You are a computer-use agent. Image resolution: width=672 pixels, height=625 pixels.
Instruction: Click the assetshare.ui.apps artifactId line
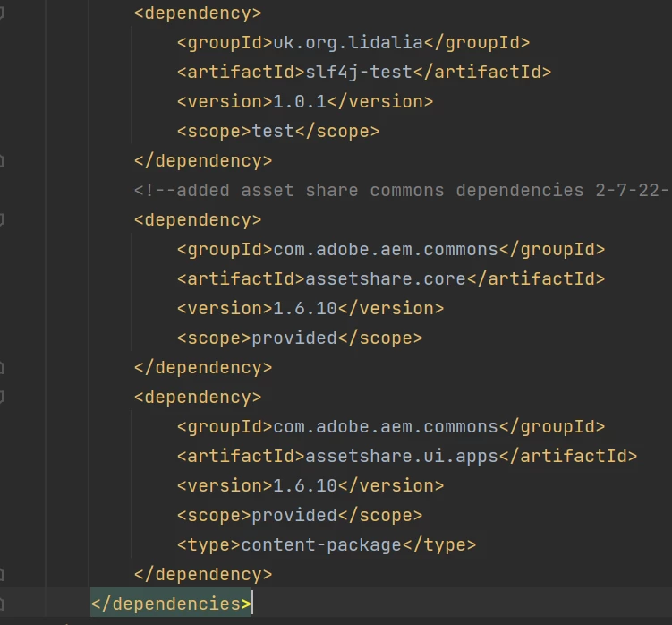(407, 457)
